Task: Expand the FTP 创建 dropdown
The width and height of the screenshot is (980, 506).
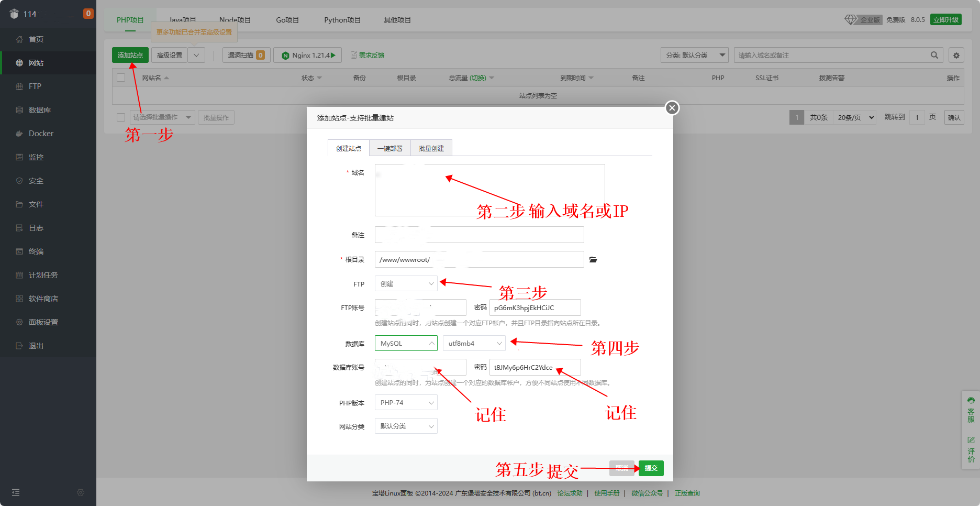Action: [406, 283]
